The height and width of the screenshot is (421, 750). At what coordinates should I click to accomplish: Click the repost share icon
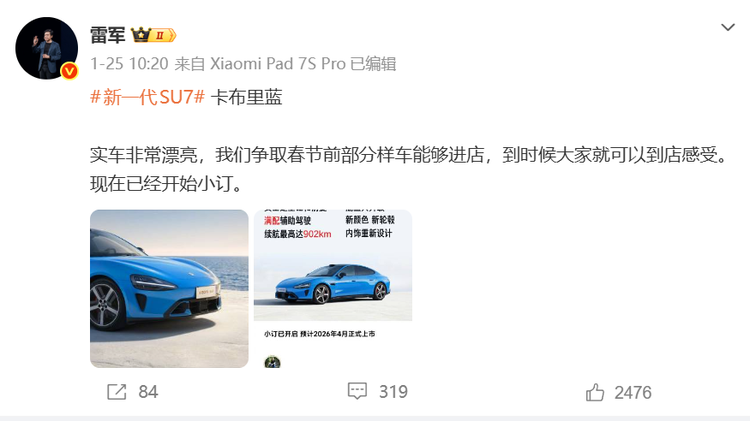point(116,392)
